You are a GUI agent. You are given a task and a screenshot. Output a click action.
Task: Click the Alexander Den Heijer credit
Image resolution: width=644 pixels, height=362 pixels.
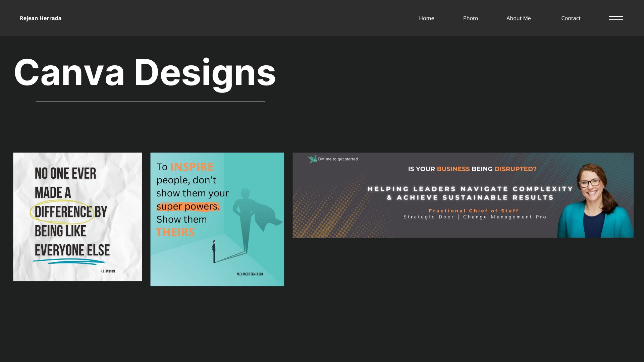(x=250, y=274)
